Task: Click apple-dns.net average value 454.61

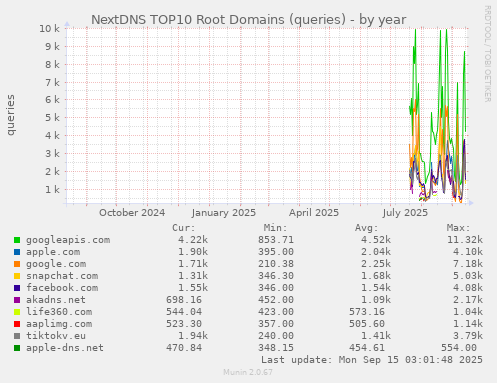Action: [x=367, y=348]
